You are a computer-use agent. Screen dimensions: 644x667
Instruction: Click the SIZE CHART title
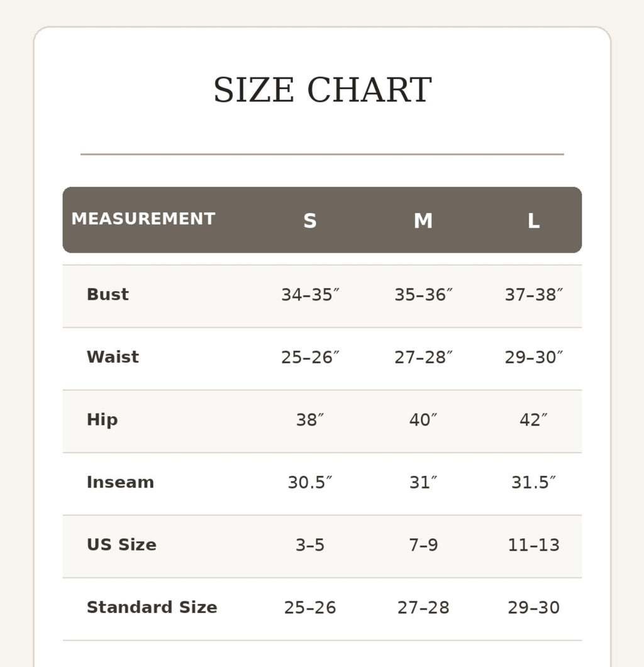point(322,90)
